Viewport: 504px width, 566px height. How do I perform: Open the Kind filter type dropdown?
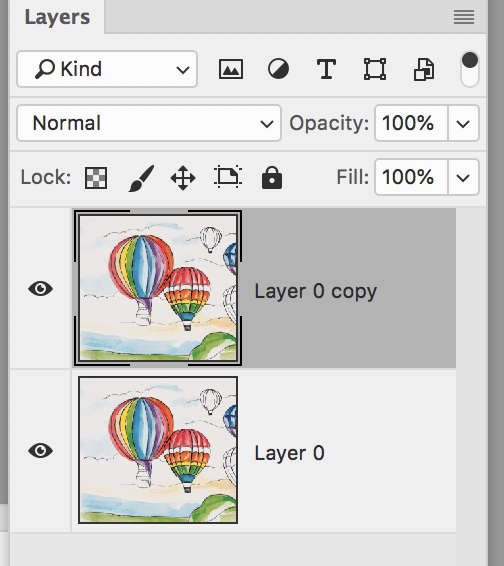[107, 69]
